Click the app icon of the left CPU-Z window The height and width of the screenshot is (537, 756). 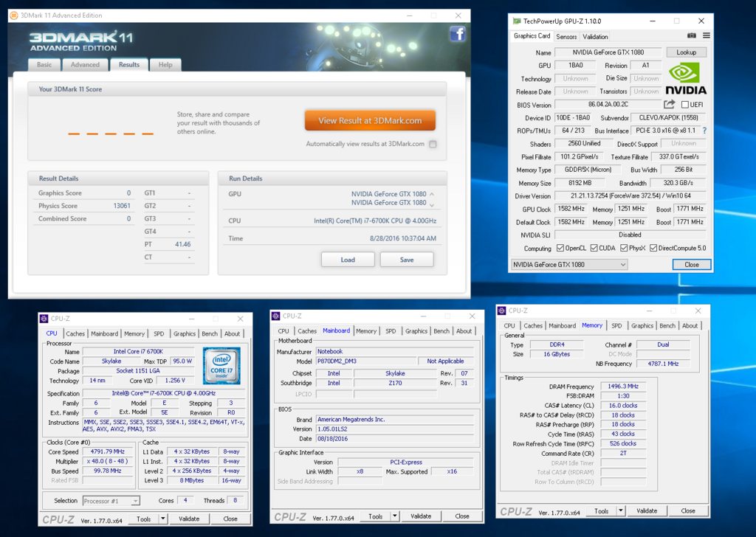point(44,319)
